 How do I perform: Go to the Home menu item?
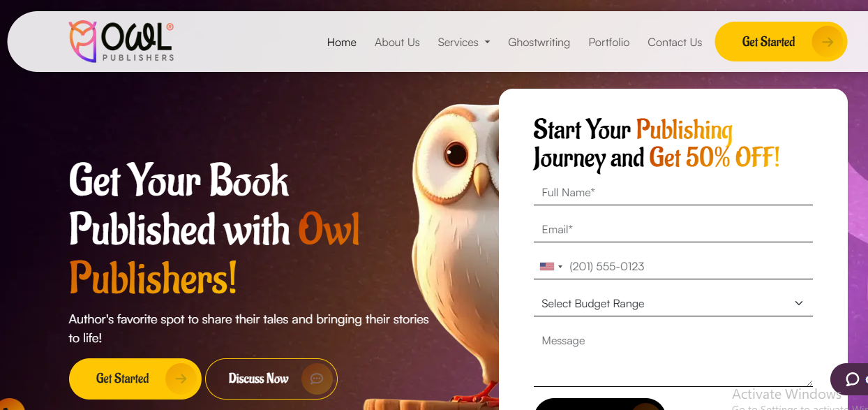pos(342,42)
